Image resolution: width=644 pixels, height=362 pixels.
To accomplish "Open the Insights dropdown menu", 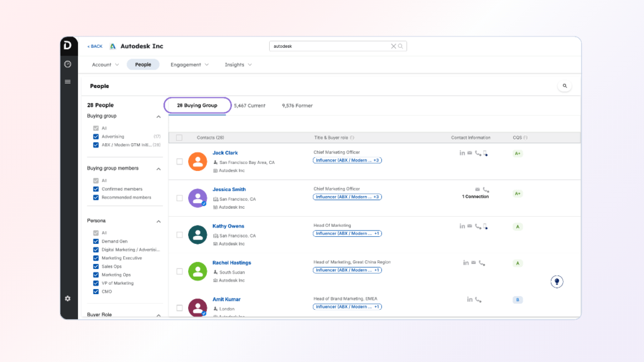I will coord(238,65).
